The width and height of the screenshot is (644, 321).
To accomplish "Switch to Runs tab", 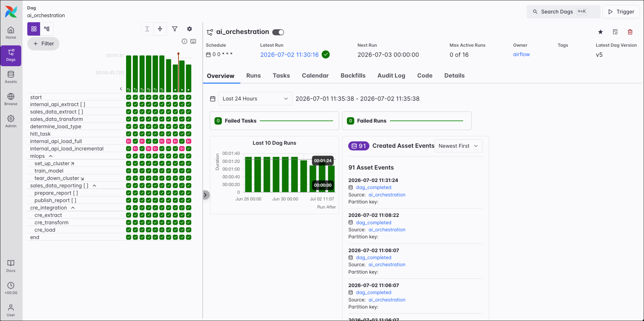I will (x=253, y=76).
